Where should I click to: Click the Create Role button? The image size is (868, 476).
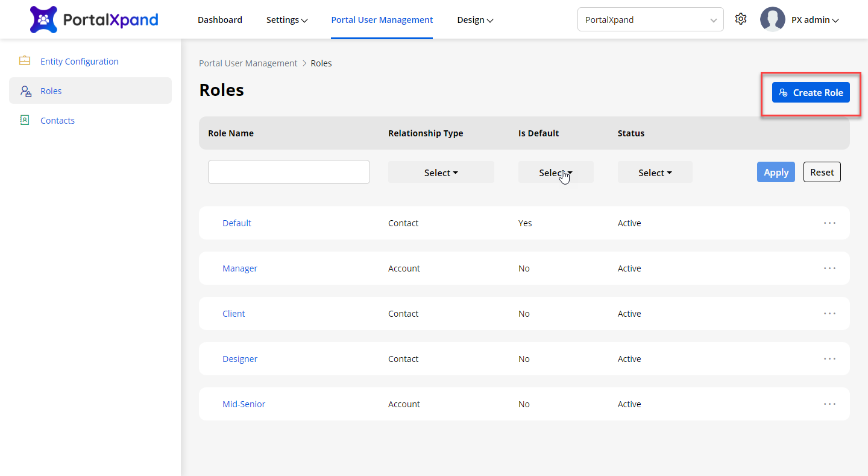tap(811, 92)
